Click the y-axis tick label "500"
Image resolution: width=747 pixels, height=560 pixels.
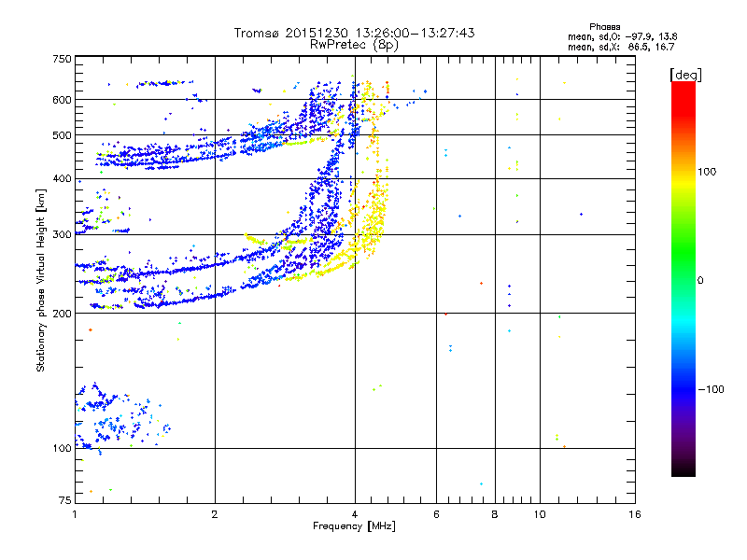click(x=62, y=135)
